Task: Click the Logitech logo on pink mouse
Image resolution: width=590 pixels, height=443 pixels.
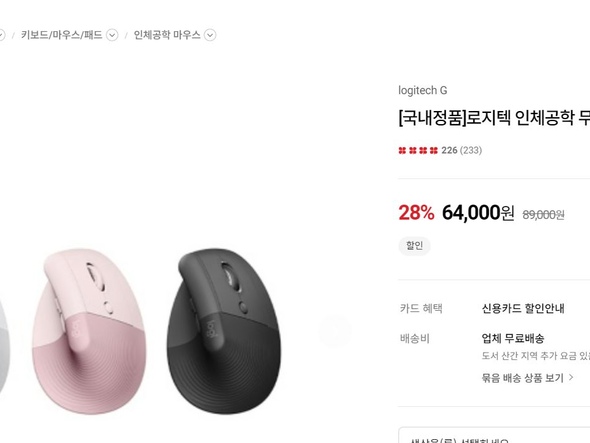Action: [x=76, y=328]
